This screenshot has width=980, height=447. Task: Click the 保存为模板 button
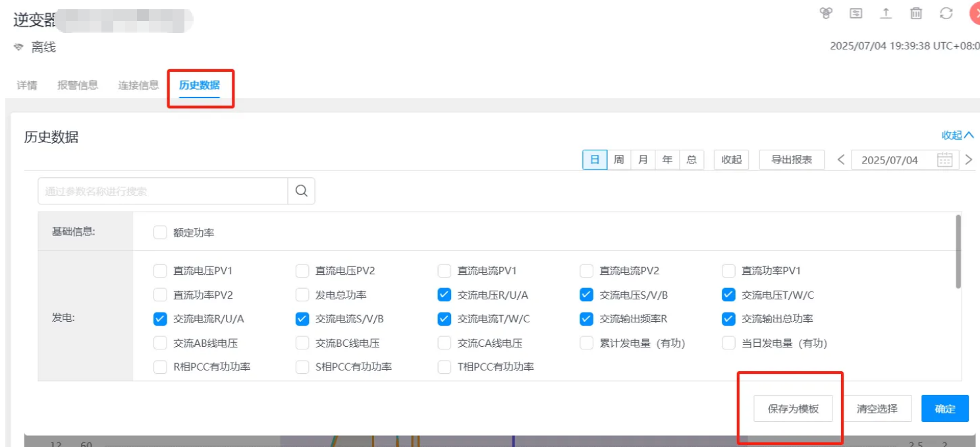[793, 409]
